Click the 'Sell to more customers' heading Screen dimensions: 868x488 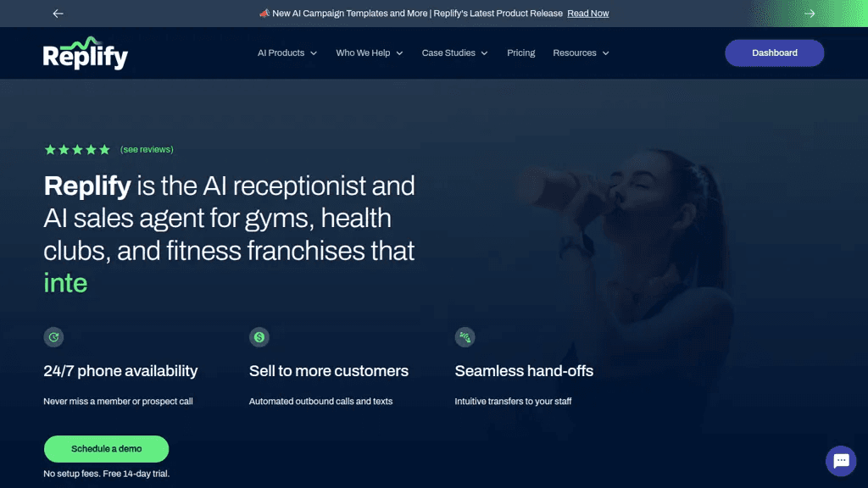tap(329, 371)
